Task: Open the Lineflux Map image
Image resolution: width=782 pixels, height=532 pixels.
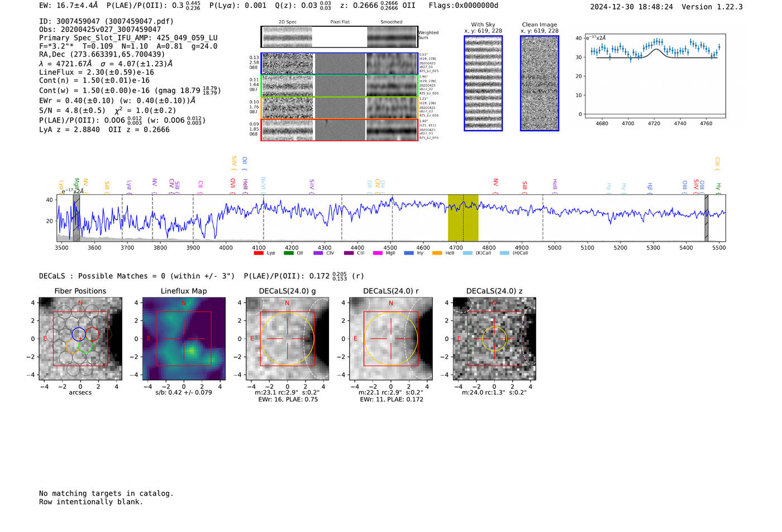Action: click(x=184, y=339)
